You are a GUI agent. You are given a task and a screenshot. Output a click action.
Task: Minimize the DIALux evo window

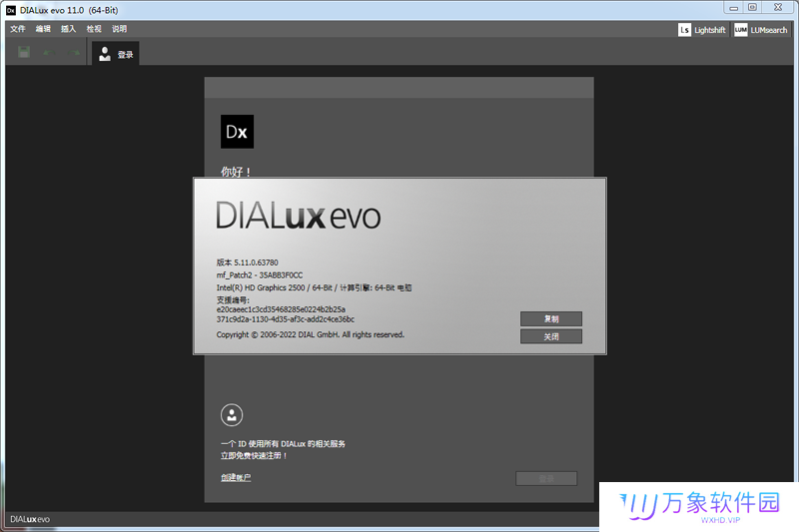[x=733, y=8]
